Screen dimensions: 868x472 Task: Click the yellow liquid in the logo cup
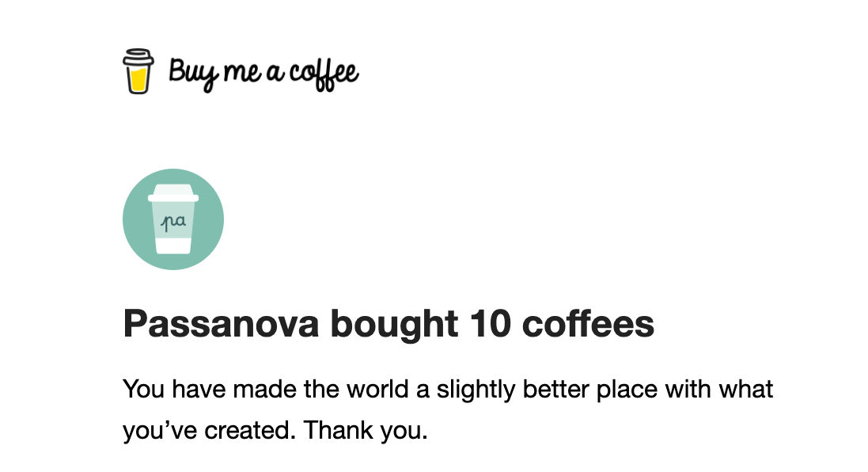click(138, 78)
